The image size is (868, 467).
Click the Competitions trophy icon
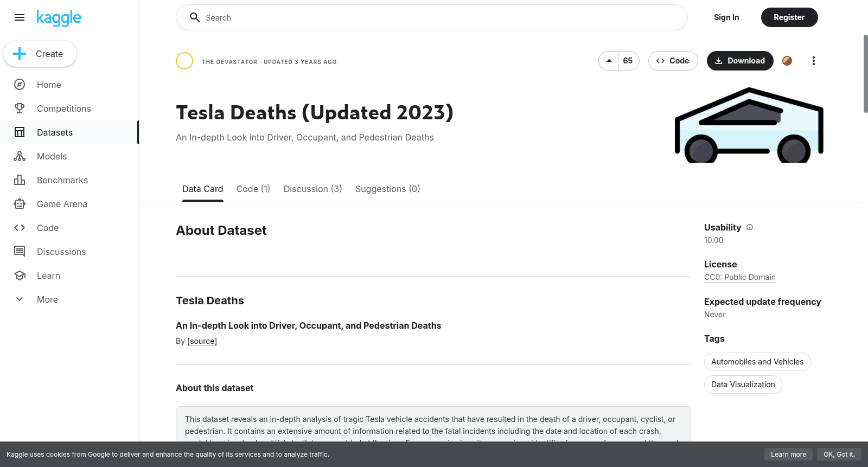[x=20, y=108]
